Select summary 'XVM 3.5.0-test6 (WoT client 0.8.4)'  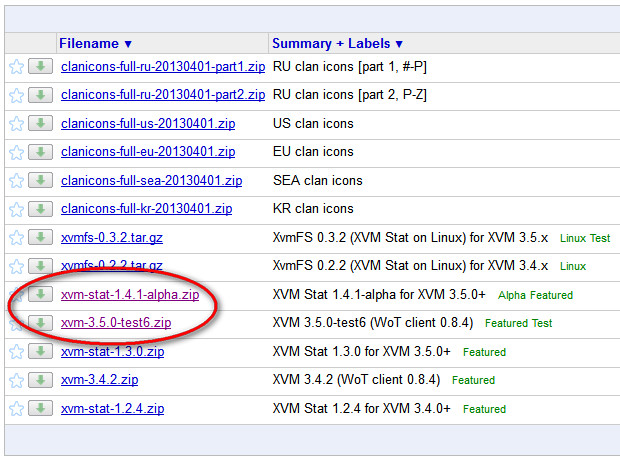[372, 323]
